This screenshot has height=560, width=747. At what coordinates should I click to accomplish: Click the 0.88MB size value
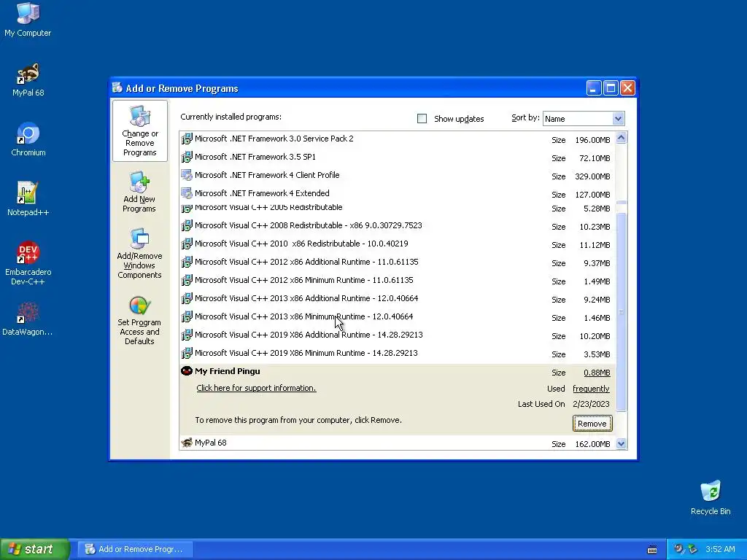(597, 373)
